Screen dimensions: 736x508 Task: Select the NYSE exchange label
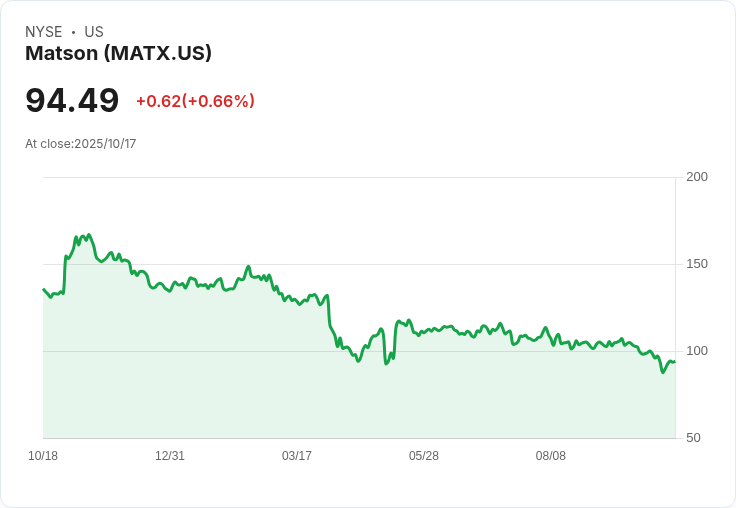point(44,32)
